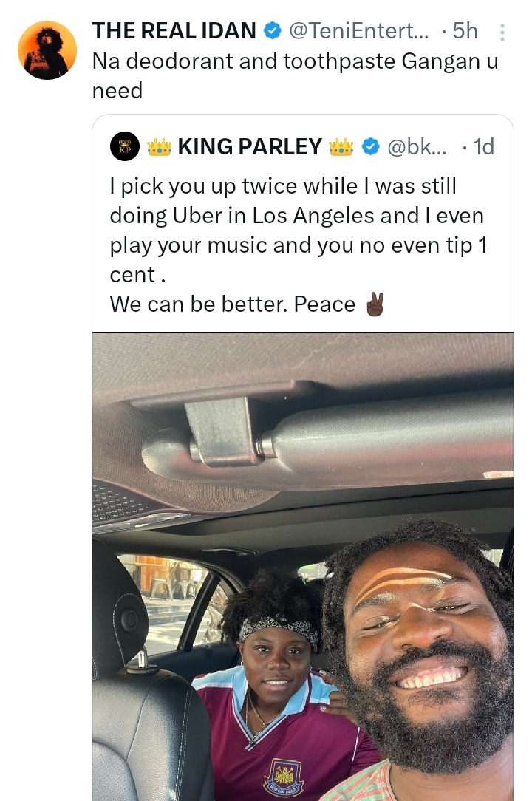Open the @TeniEntert... handle link
This screenshot has height=801, width=532.
tap(360, 31)
